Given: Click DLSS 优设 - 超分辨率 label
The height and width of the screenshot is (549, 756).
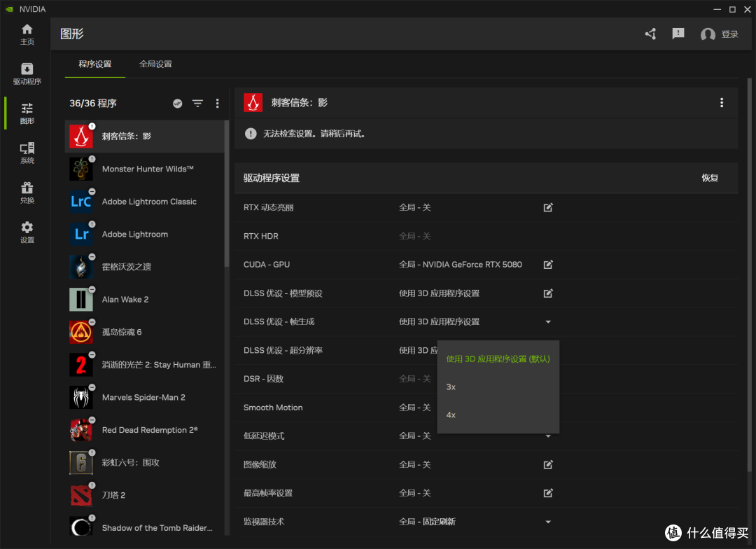Looking at the screenshot, I should [283, 350].
